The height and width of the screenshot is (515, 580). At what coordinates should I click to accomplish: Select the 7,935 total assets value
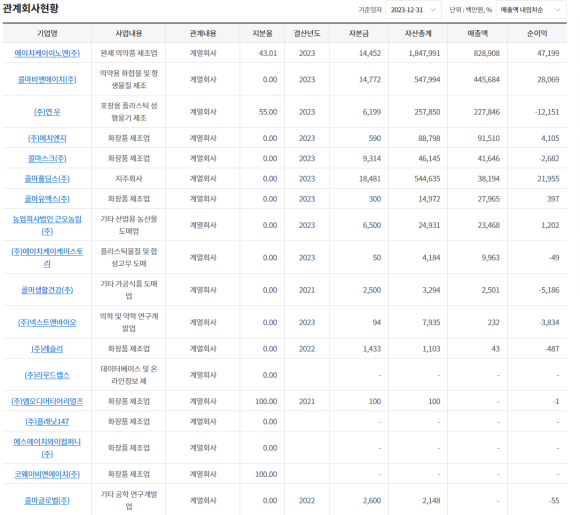click(x=431, y=322)
